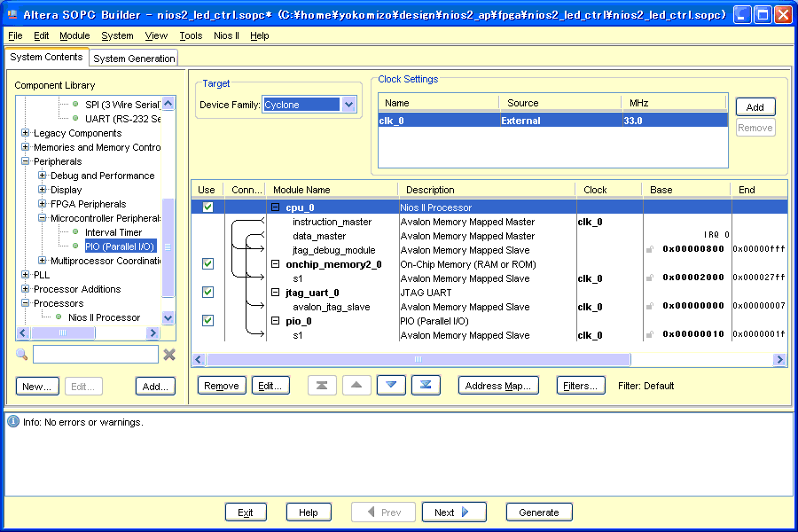
Task: Click the component search magnifier icon
Action: click(21, 355)
